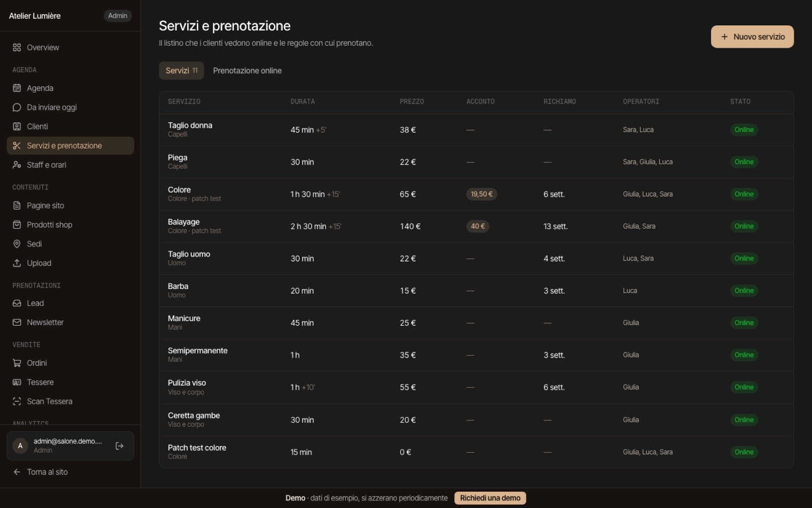Click the Tessere card icon
This screenshot has height=508, width=812.
(17, 383)
